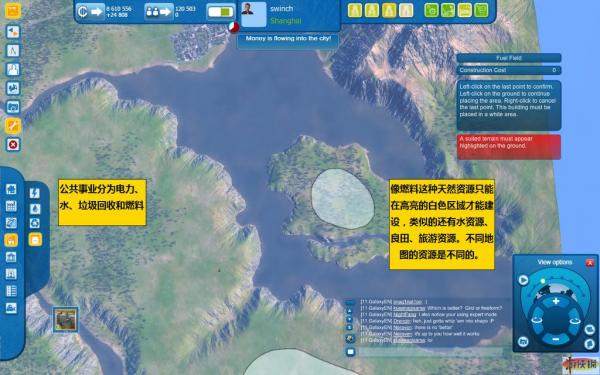Click the highlighted fuel utility icon

[35, 240]
